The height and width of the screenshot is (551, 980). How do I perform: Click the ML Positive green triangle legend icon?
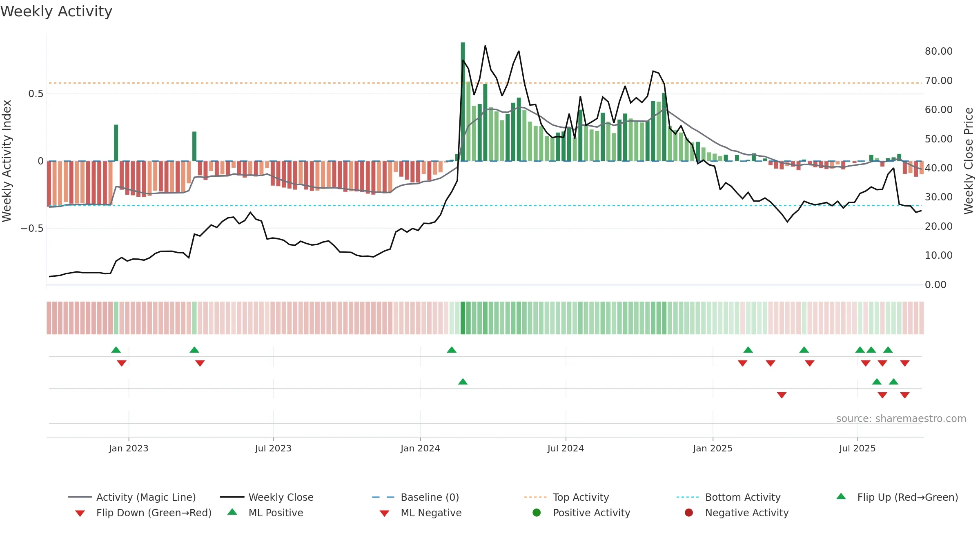pos(232,512)
